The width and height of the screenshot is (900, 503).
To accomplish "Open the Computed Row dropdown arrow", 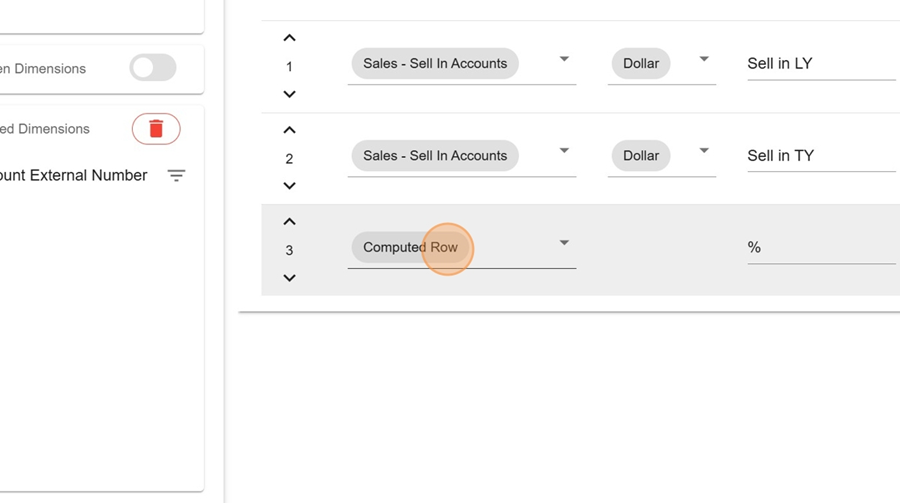I will [564, 243].
